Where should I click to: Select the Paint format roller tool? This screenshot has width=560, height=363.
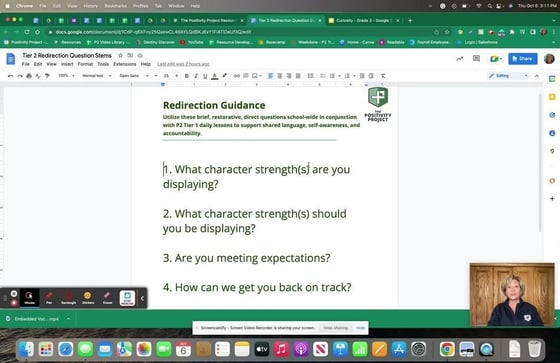coord(47,76)
